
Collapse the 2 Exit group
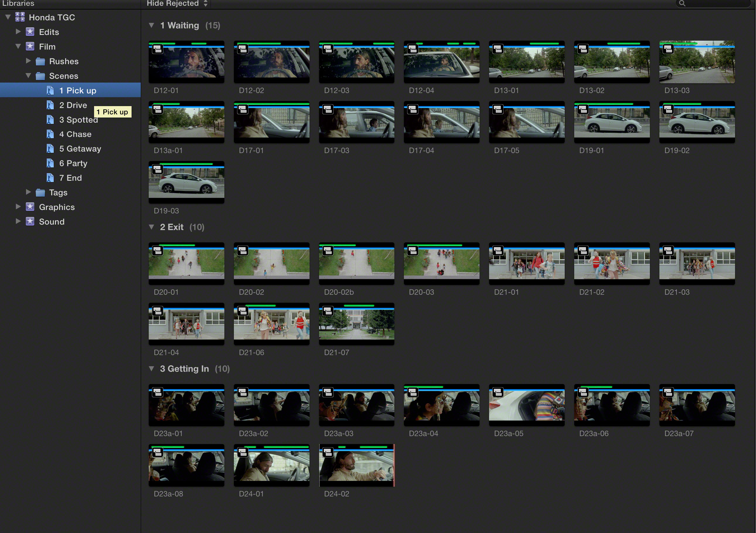point(152,227)
